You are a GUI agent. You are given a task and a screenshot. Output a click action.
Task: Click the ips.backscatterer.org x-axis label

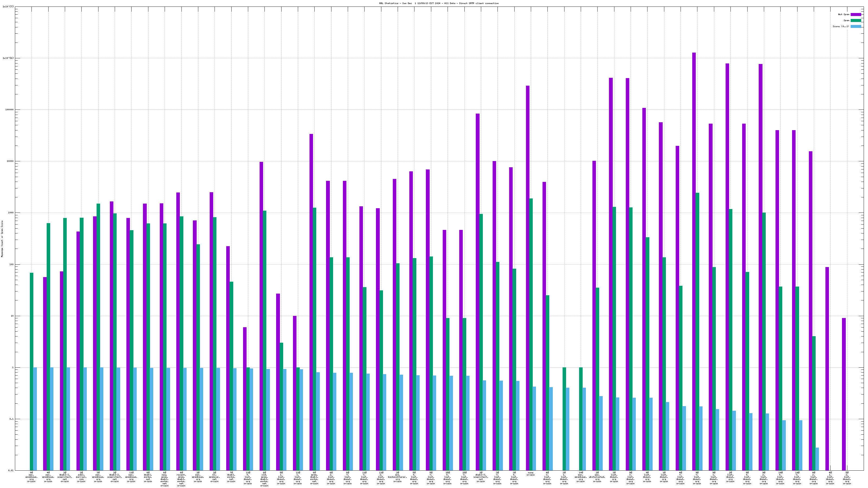(x=397, y=477)
